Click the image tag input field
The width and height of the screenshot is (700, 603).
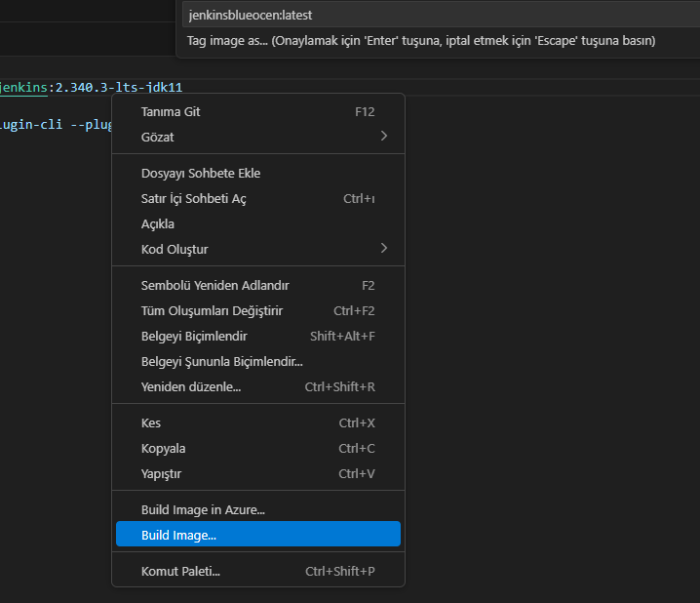(439, 16)
